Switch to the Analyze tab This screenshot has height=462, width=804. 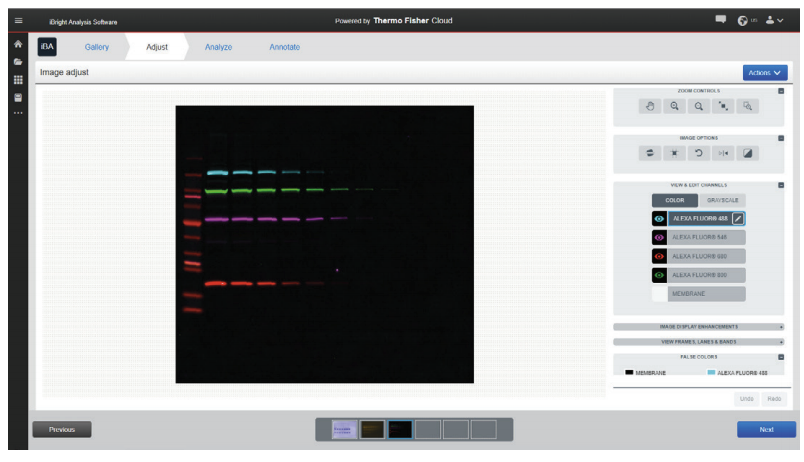[218, 47]
